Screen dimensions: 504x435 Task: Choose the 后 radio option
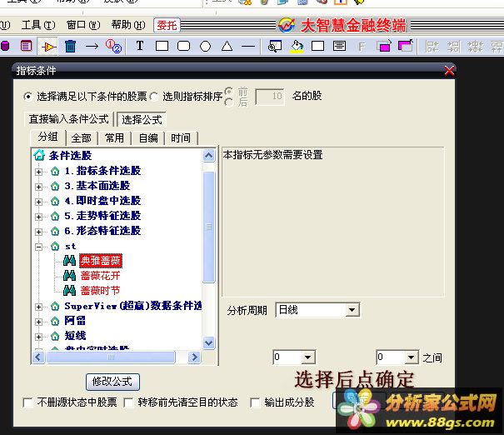tap(228, 102)
